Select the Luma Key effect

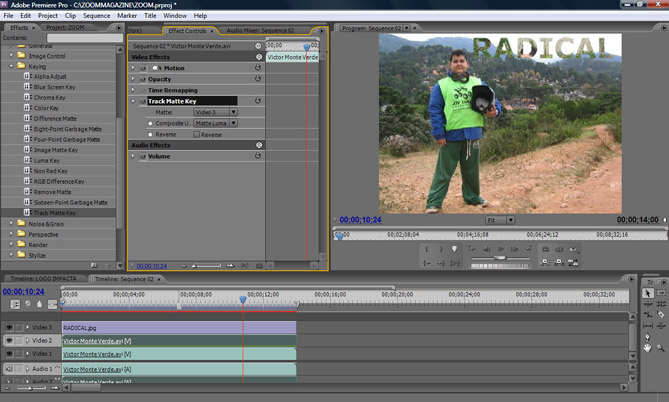click(x=48, y=160)
